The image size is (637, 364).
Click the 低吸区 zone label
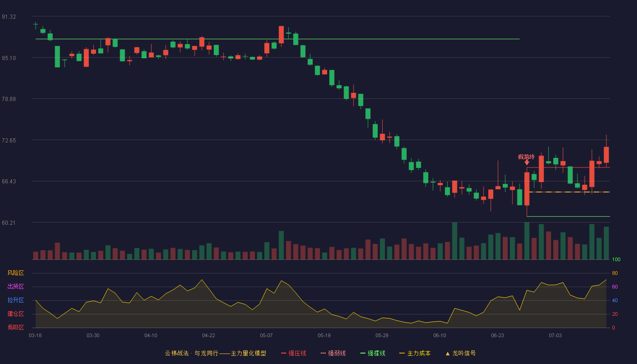point(15,327)
